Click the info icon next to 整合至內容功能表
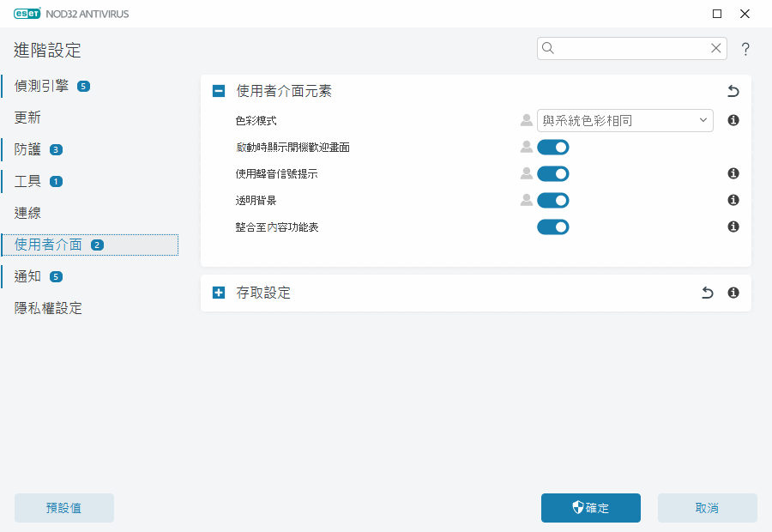Viewport: 772px width, 532px height. tap(733, 227)
